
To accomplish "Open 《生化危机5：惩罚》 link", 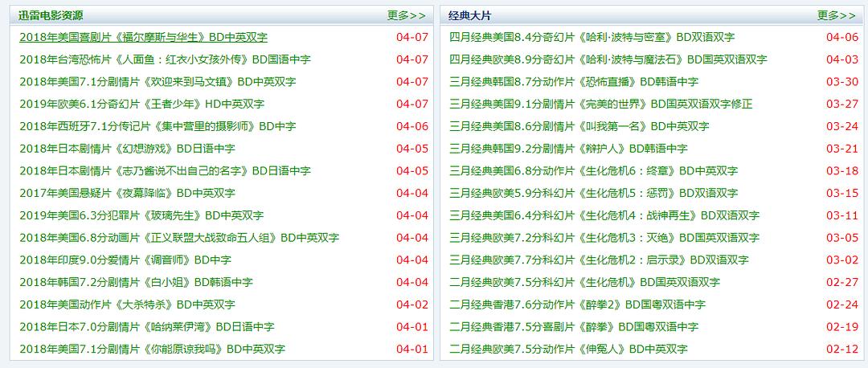I will point(593,193).
